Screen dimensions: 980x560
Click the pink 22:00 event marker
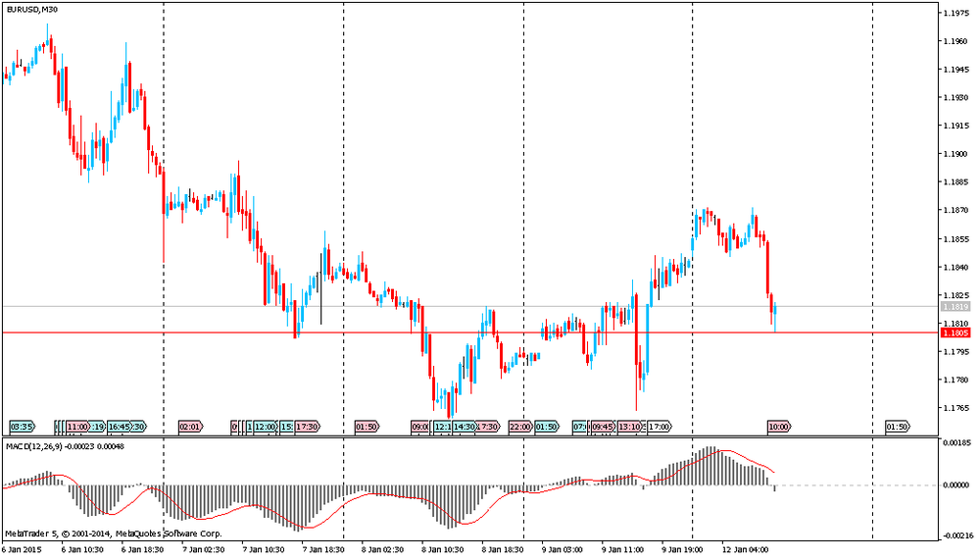tap(519, 428)
